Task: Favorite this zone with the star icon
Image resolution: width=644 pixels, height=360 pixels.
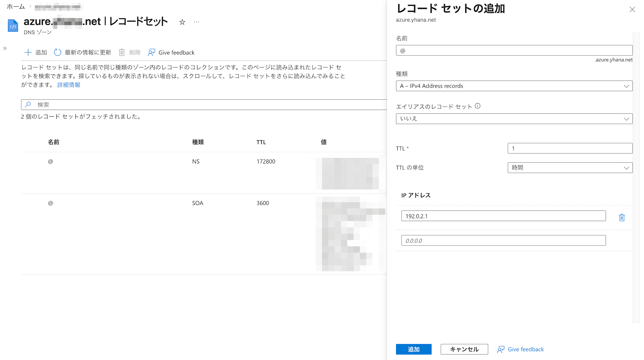Action: (x=182, y=22)
